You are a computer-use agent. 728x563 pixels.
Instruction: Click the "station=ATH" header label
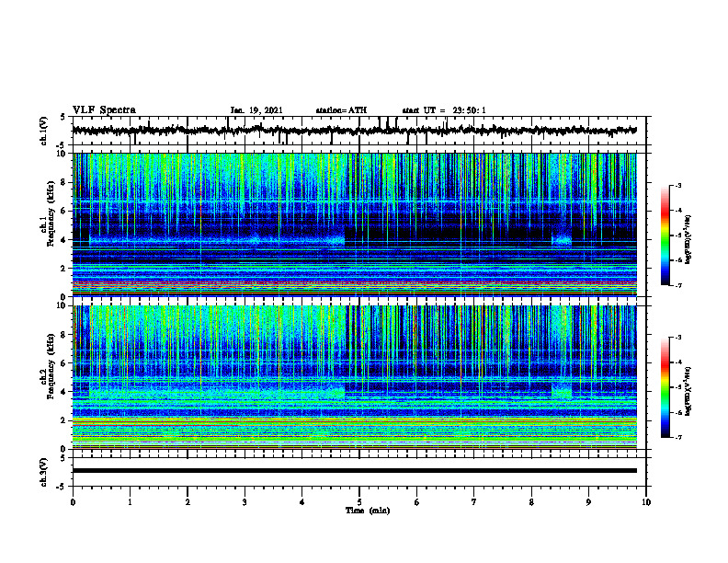click(341, 110)
